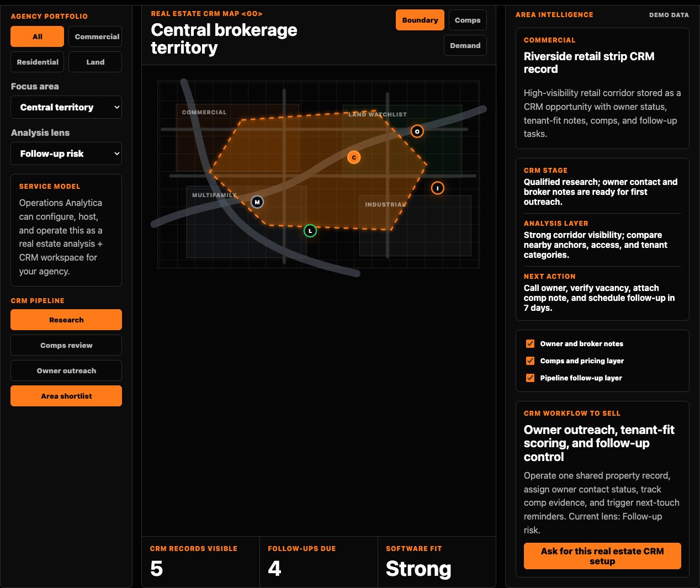Click the CRM records visible value 5

click(157, 569)
